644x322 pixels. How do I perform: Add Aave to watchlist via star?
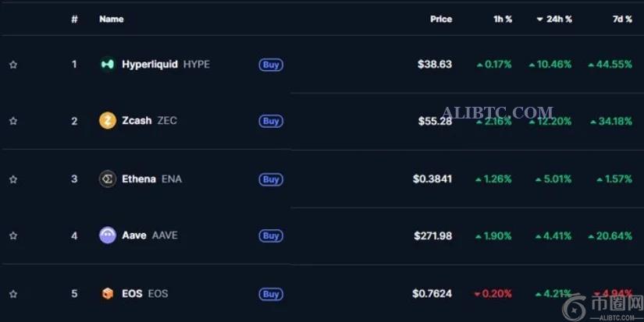pyautogui.click(x=13, y=236)
